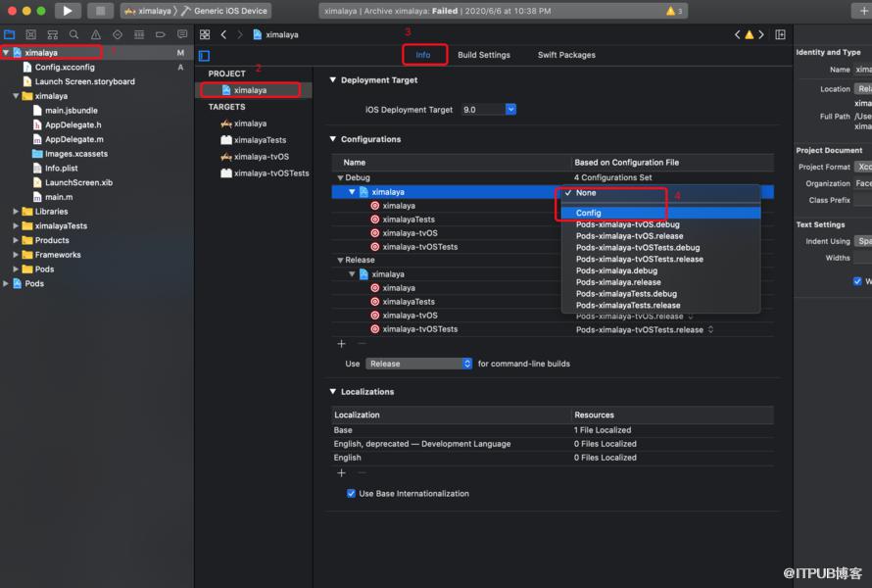Viewport: 872px width, 588px height.
Task: Select None in the configuration file menu
Action: [660, 193]
